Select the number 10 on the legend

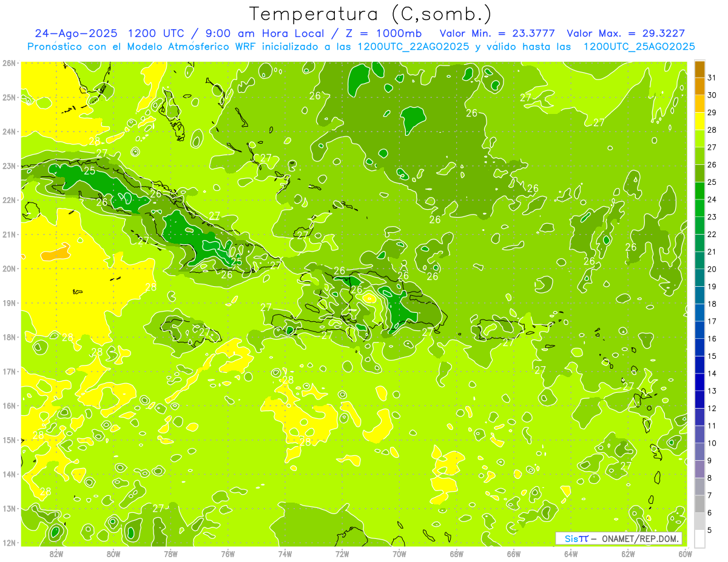(712, 443)
